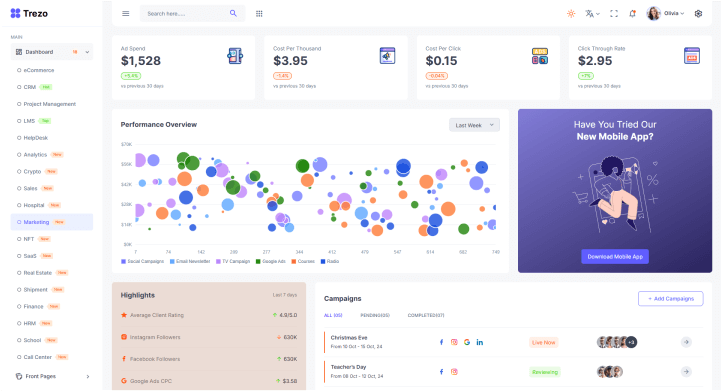721x391 pixels.
Task: Click Instagram icon in Christmas Eve row
Action: point(454,342)
